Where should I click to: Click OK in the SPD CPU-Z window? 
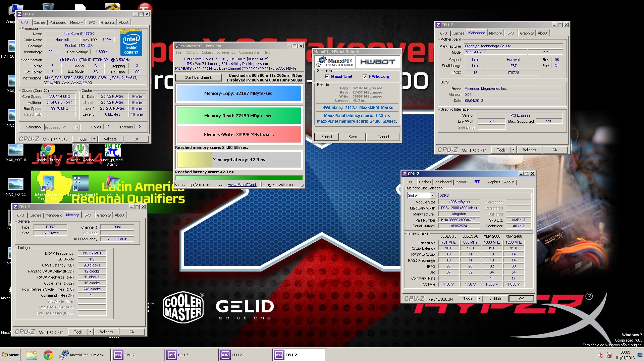pyautogui.click(x=521, y=299)
